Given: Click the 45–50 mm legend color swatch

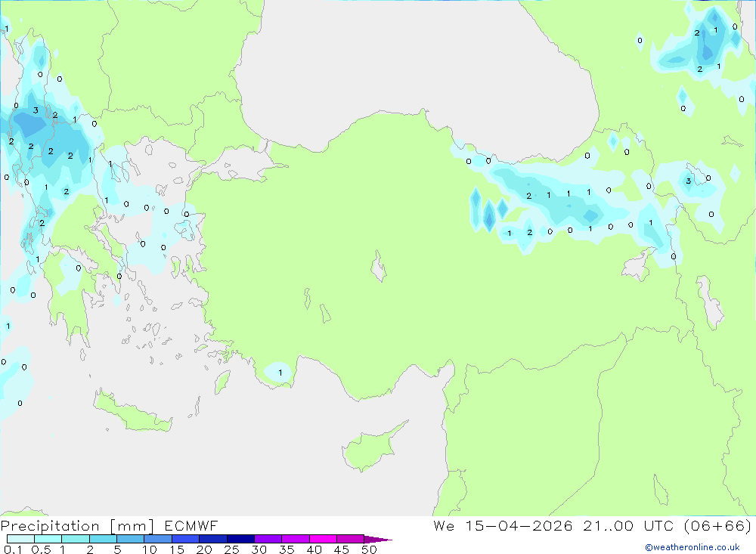Looking at the screenshot, I should (x=350, y=539).
